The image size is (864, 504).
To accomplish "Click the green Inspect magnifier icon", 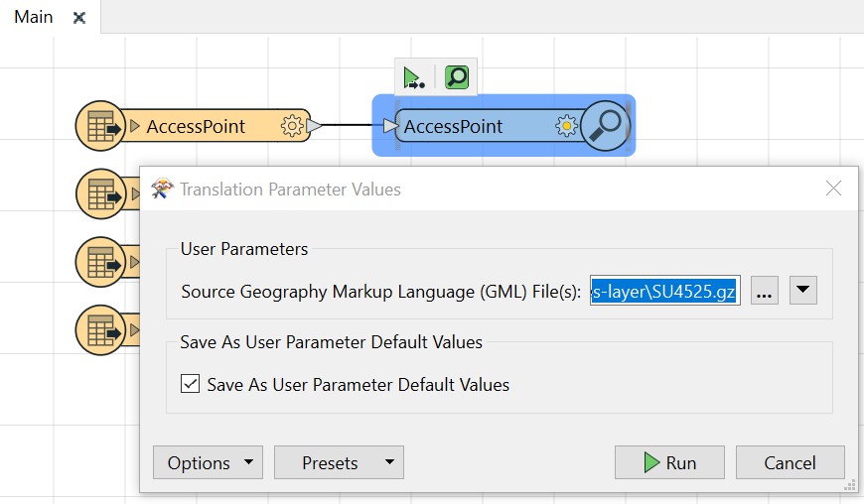I will [x=457, y=77].
